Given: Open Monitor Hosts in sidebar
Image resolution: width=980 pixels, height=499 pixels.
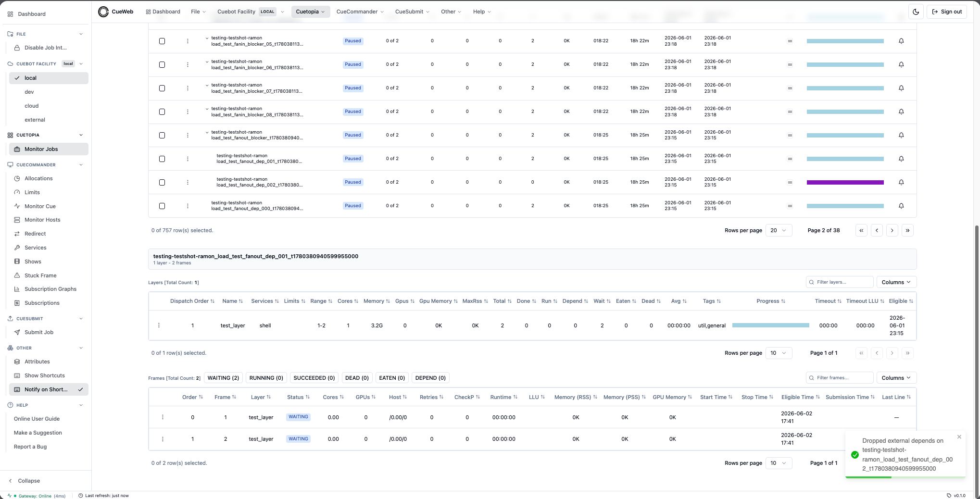Looking at the screenshot, I should click(x=42, y=220).
